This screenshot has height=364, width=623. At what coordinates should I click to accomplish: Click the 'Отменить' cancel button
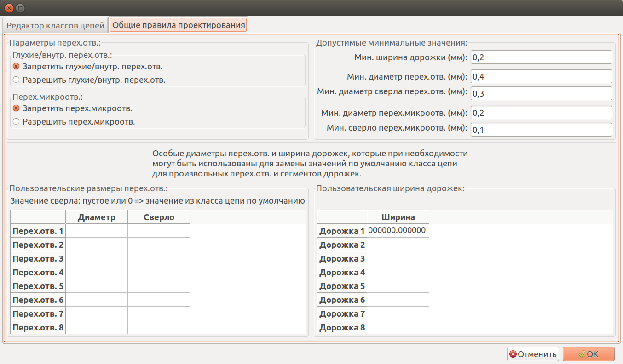533,354
